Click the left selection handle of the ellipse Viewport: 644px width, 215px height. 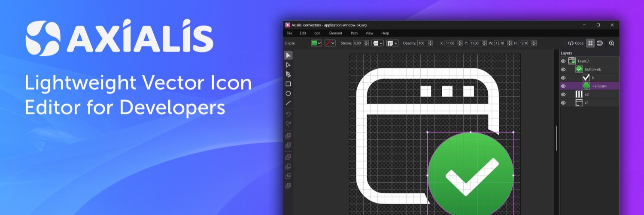pyautogui.click(x=427, y=175)
